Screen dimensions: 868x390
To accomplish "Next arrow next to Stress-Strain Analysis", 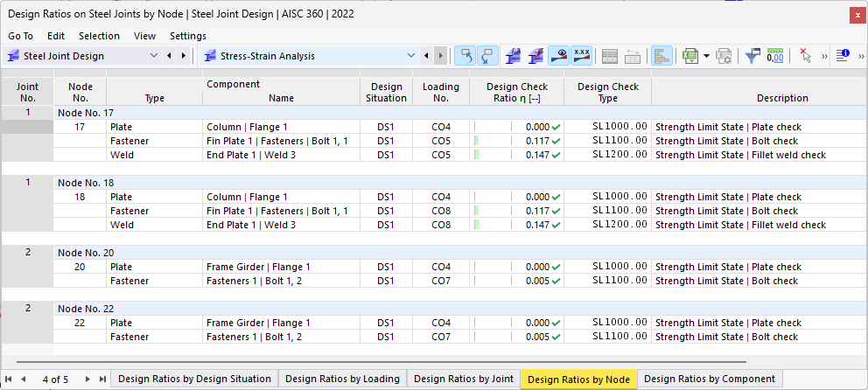I will pyautogui.click(x=440, y=56).
